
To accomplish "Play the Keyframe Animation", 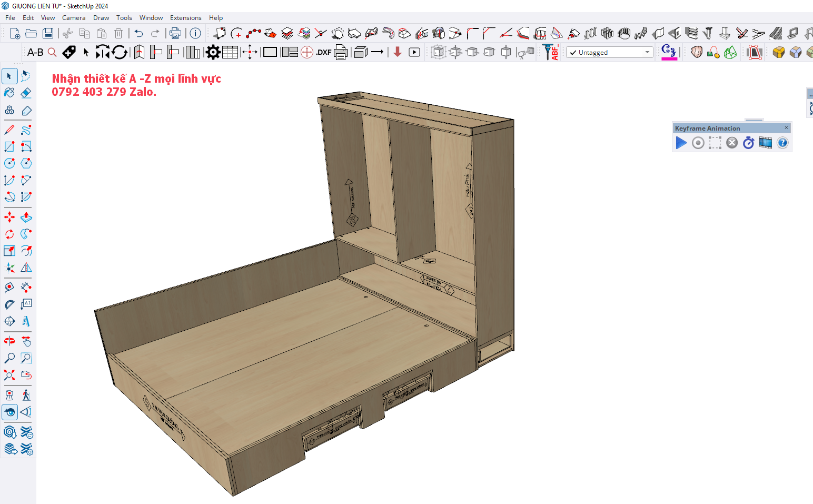I will point(681,143).
